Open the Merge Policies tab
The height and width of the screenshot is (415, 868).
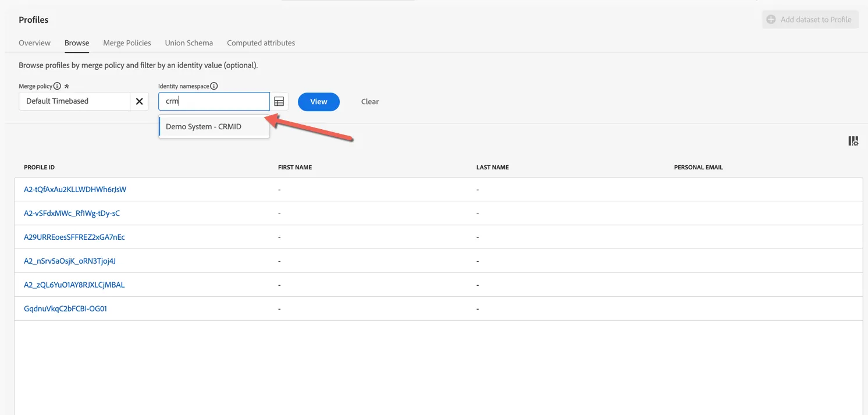pos(127,43)
